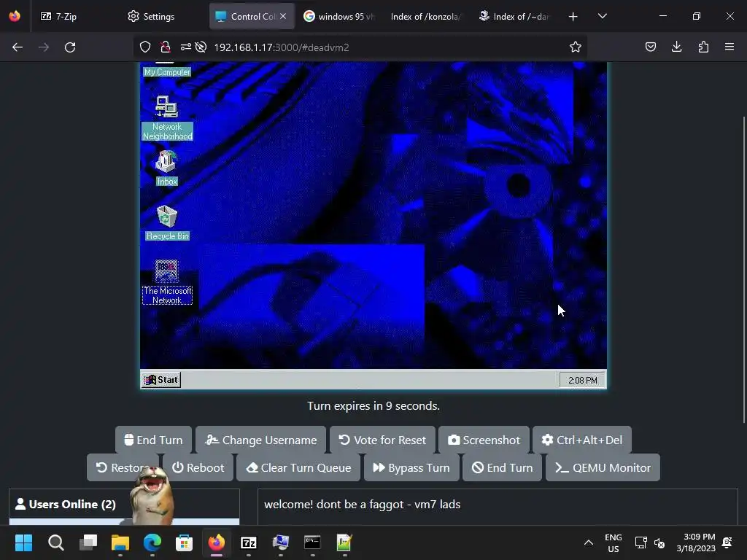Open the QEMU Monitor
This screenshot has width=747, height=560.
[x=603, y=467]
